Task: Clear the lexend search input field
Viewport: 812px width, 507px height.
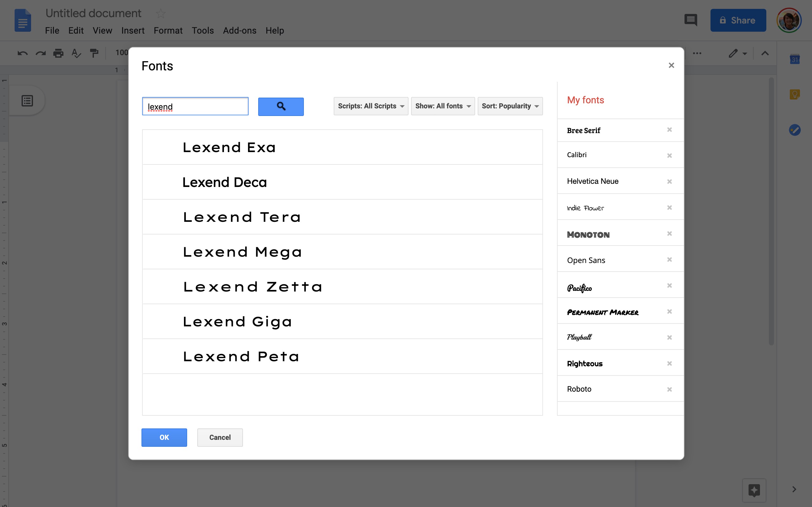Action: pos(195,106)
